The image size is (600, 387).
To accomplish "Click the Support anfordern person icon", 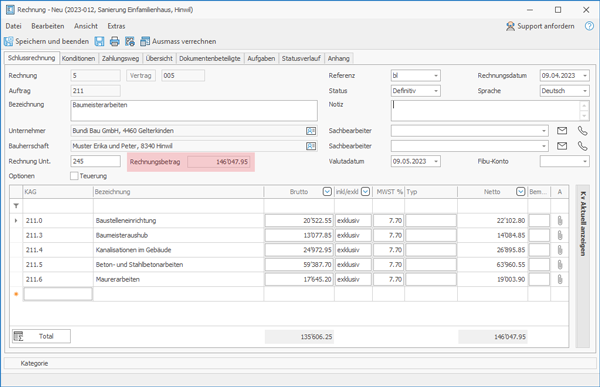I will (510, 26).
